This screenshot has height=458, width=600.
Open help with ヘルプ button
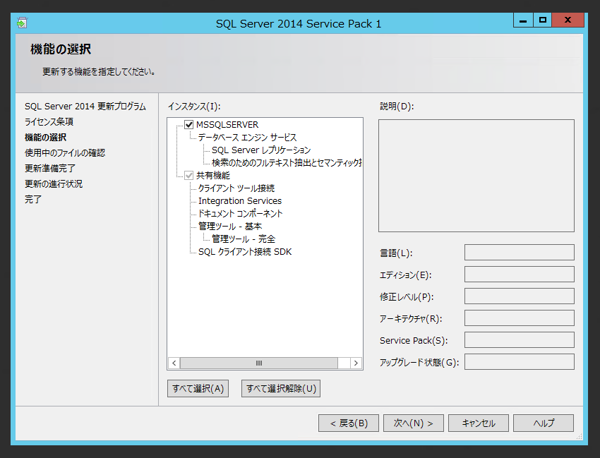[x=543, y=423]
